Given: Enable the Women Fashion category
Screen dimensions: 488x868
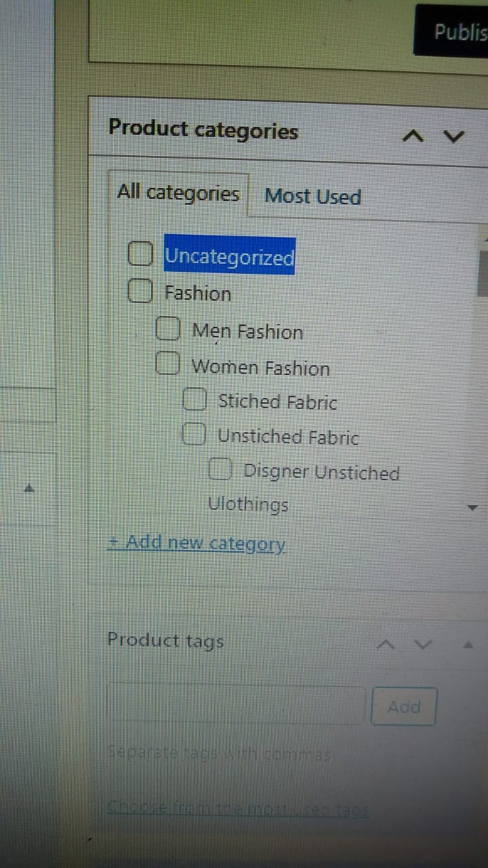Looking at the screenshot, I should [167, 365].
